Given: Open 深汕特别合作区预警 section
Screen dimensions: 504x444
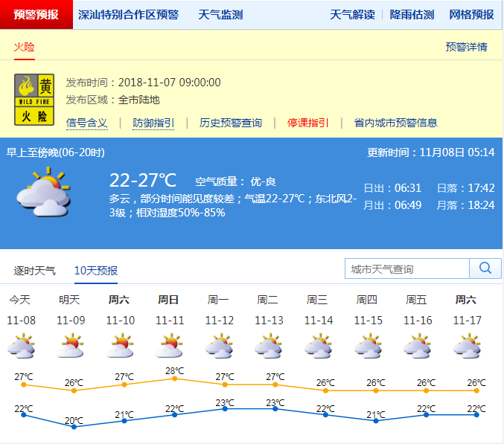Looking at the screenshot, I should pos(128,15).
